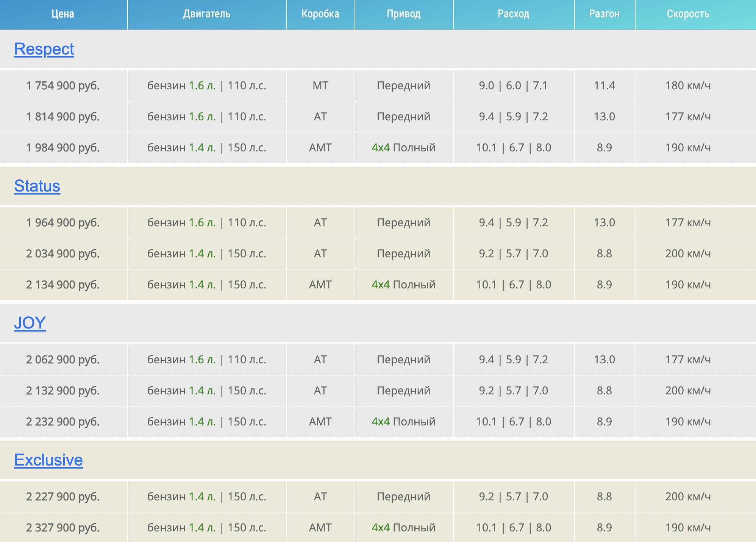Image resolution: width=756 pixels, height=542 pixels.
Task: Click the Привод column header
Action: click(404, 14)
